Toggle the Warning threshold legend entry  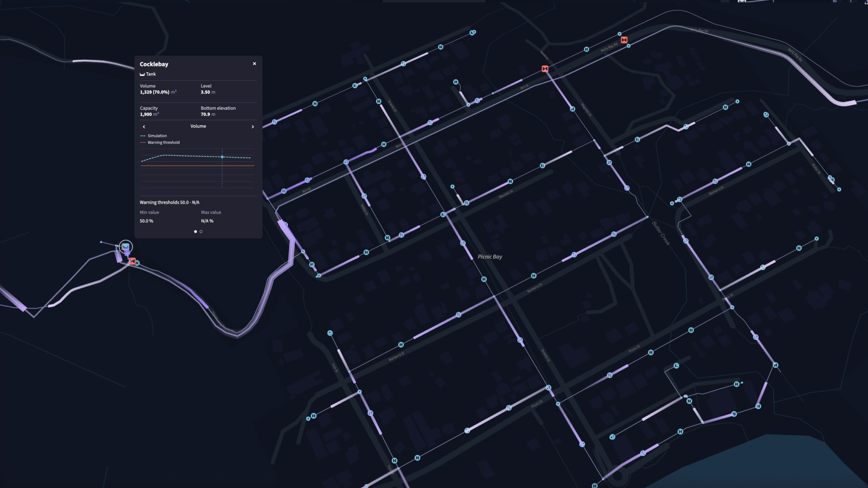[x=163, y=143]
